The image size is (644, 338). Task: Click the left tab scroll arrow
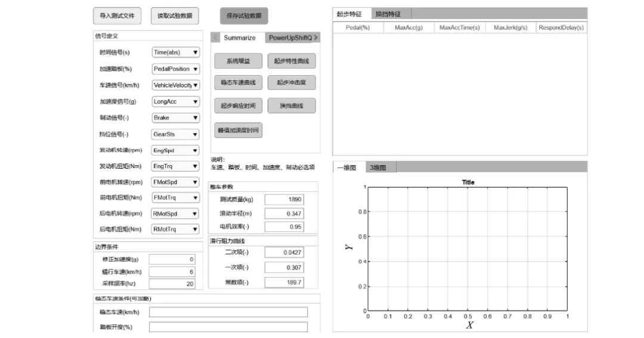[x=215, y=38]
